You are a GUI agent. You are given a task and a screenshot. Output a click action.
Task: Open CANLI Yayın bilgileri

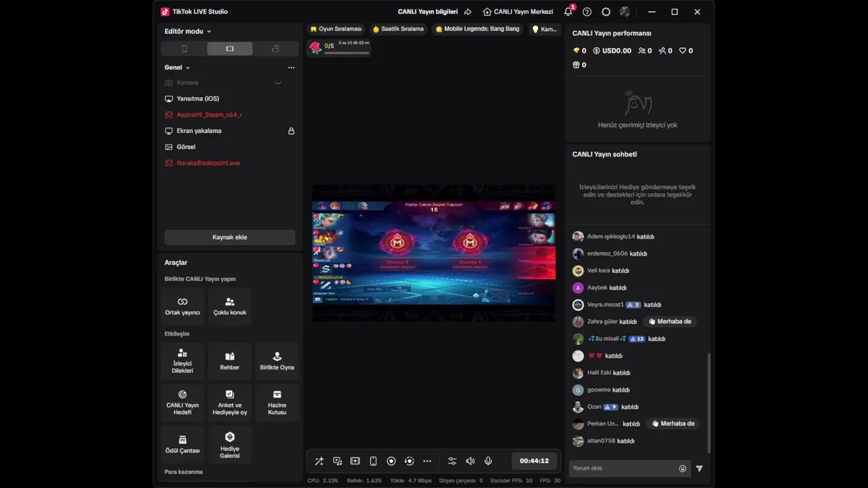(428, 12)
